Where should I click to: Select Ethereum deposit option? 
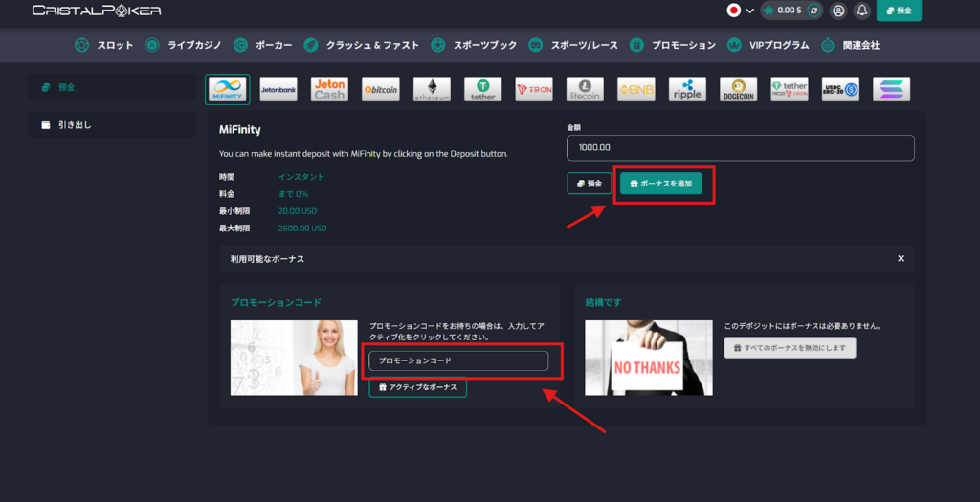pyautogui.click(x=432, y=89)
